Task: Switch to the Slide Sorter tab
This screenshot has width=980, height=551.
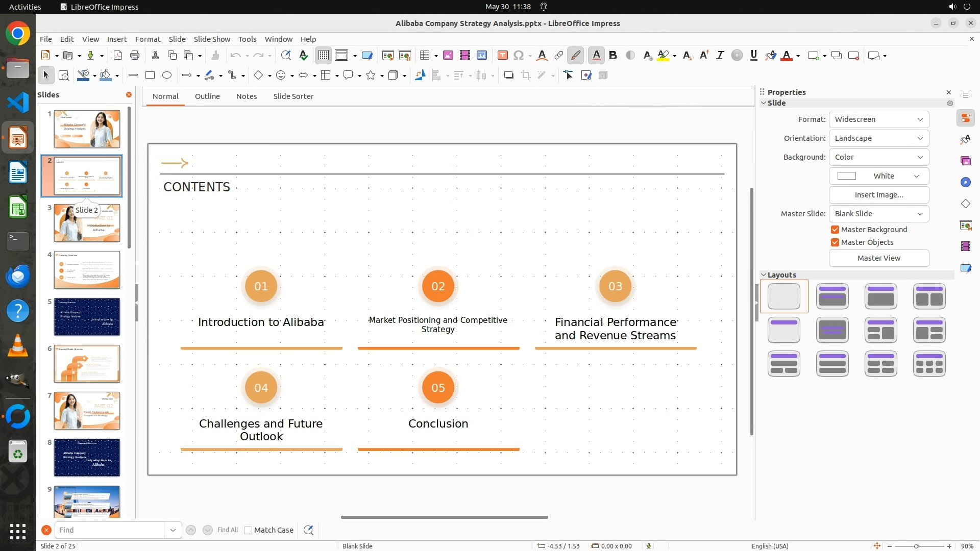Action: tap(293, 96)
